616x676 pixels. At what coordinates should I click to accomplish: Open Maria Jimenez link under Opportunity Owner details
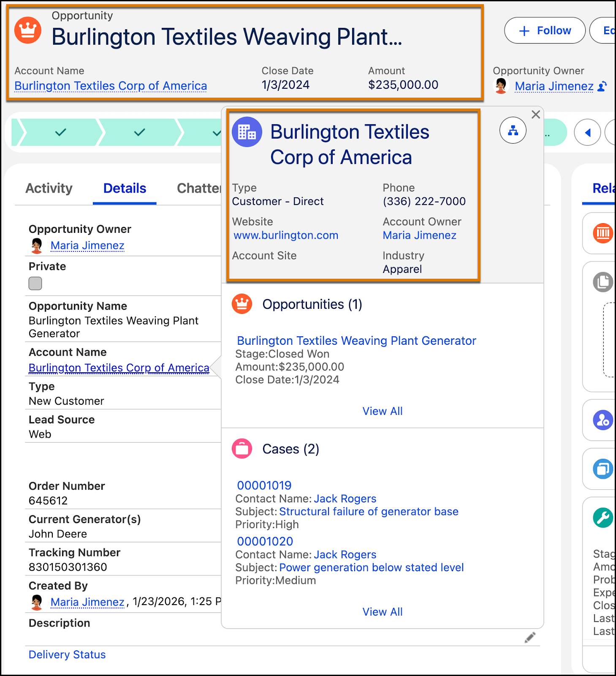(x=87, y=245)
